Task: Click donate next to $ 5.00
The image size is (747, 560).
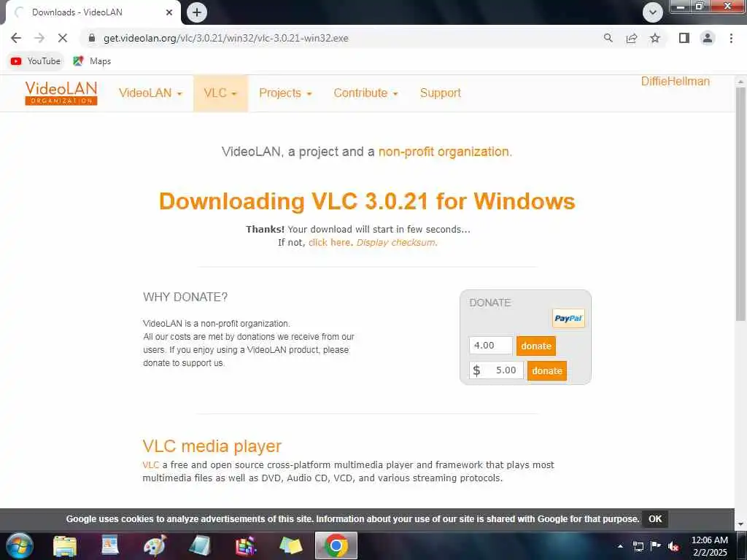Action: [x=547, y=370]
